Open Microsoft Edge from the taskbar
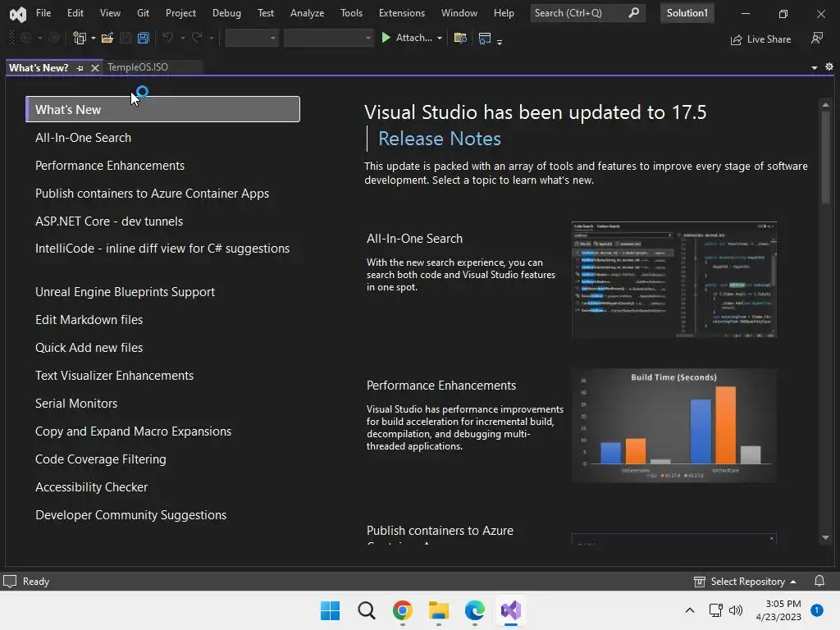840x630 pixels. [x=475, y=610]
